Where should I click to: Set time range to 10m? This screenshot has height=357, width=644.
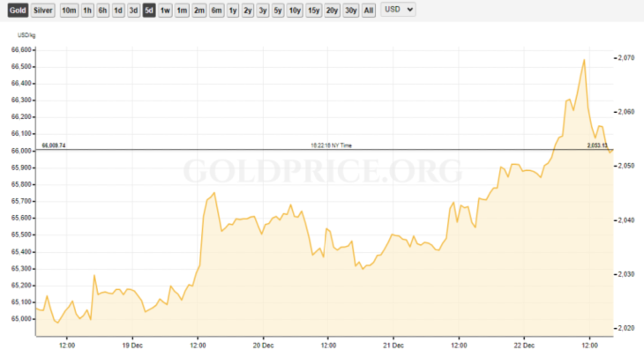(x=69, y=11)
